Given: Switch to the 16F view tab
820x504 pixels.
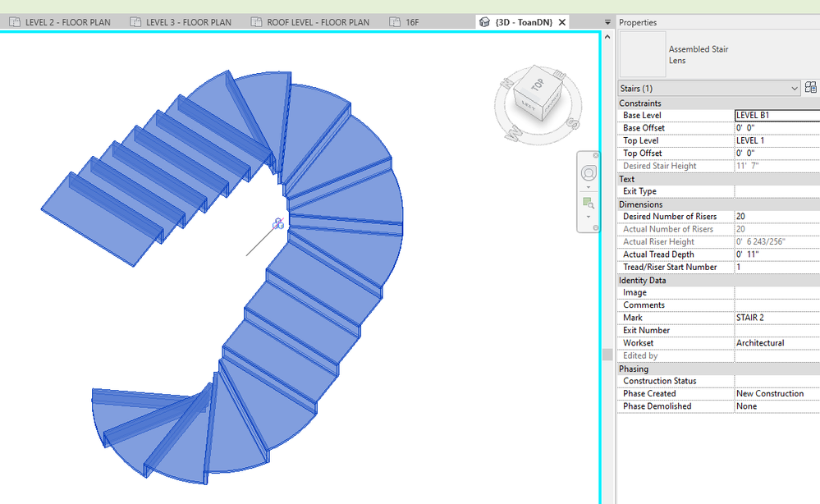Looking at the screenshot, I should pyautogui.click(x=405, y=22).
